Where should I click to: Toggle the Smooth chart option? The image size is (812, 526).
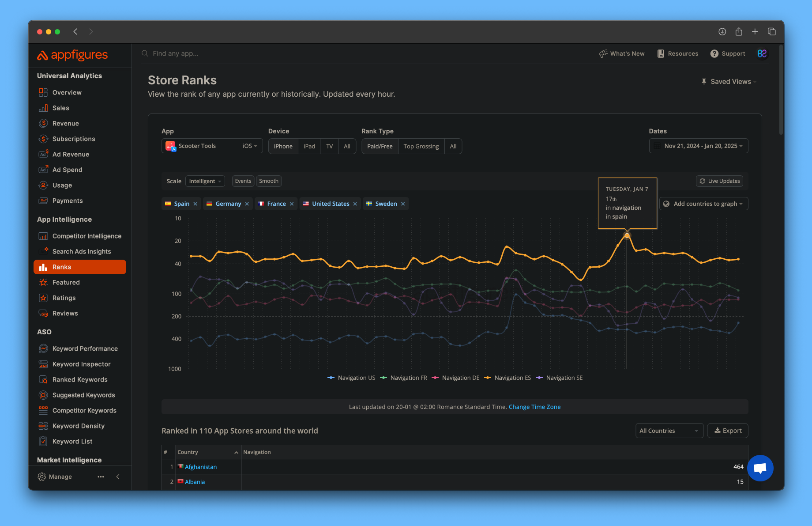click(x=269, y=181)
